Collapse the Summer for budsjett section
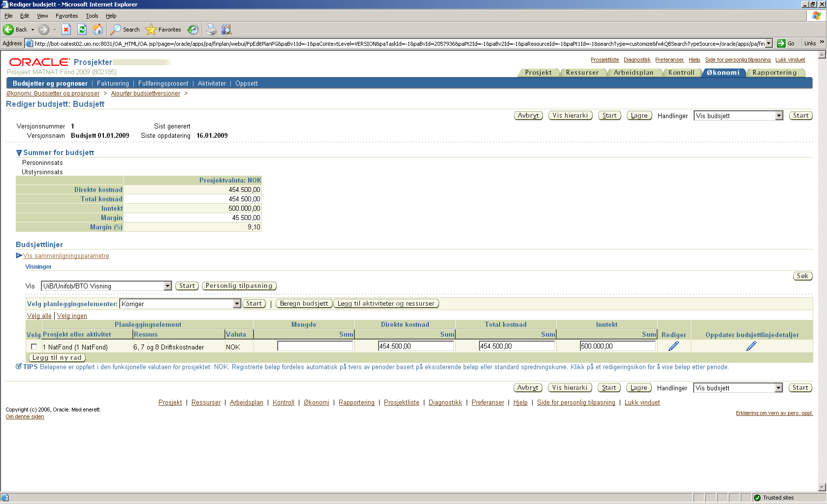 19,153
